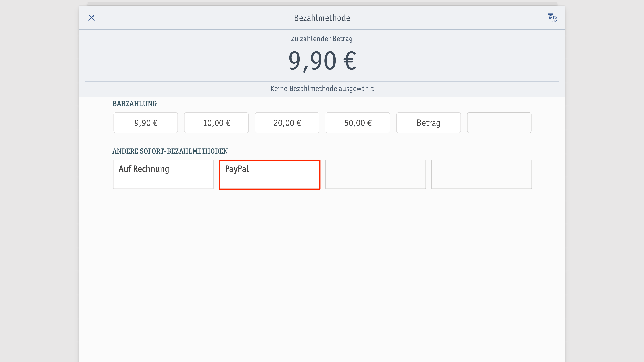Pick the 20,00 € cash amount
The height and width of the screenshot is (362, 644).
click(x=287, y=123)
